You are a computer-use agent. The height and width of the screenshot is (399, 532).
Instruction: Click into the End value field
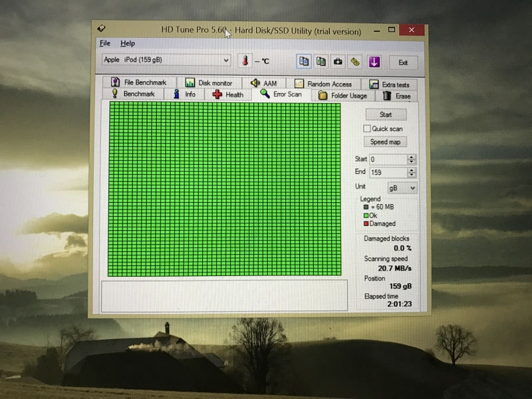tap(387, 172)
